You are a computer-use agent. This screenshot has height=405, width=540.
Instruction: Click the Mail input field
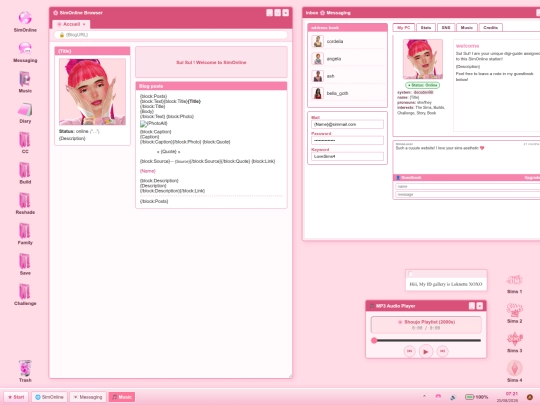pyautogui.click(x=347, y=124)
